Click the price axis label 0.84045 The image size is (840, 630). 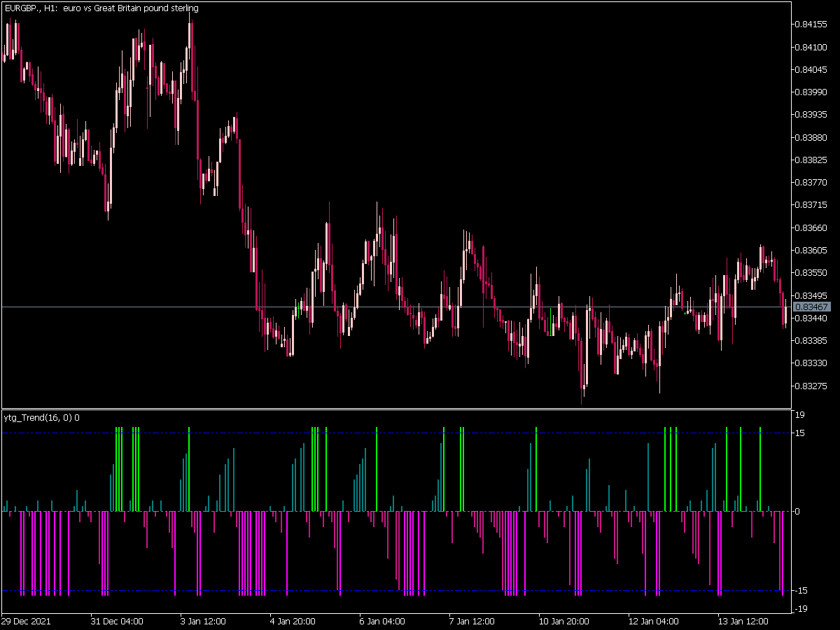coord(811,69)
